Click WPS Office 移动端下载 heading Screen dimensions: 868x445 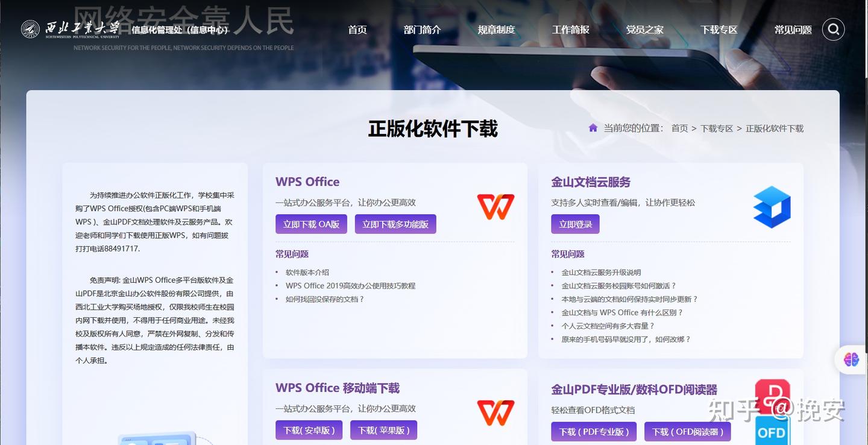338,388
